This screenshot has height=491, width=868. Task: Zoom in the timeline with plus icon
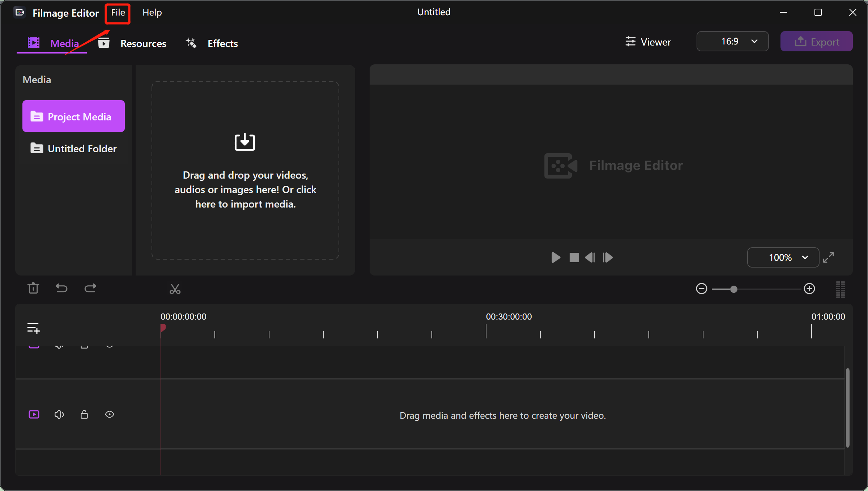809,289
